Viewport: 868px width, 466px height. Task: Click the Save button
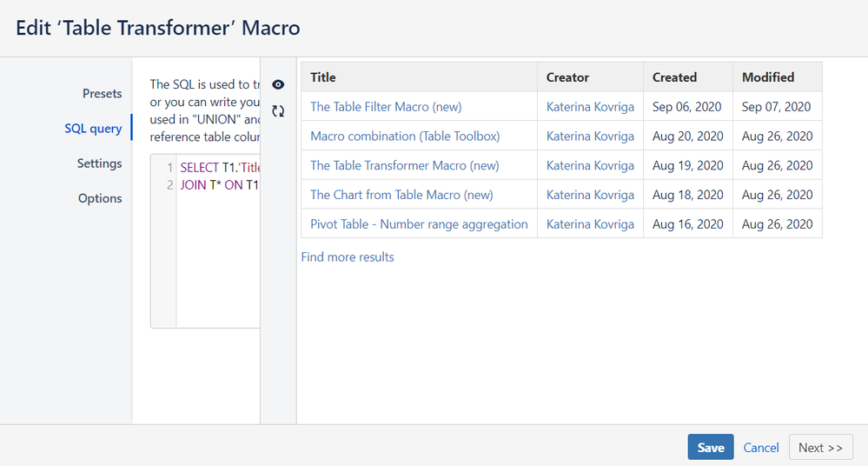[710, 447]
